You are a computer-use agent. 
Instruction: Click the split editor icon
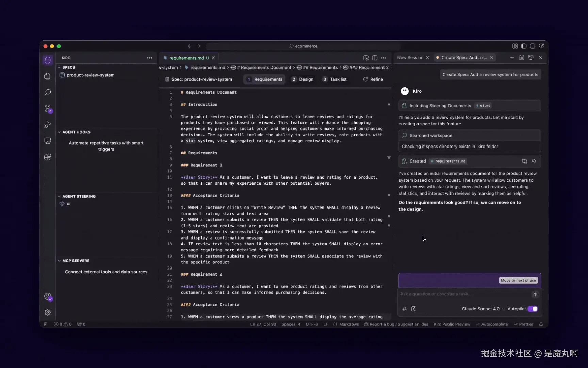375,58
